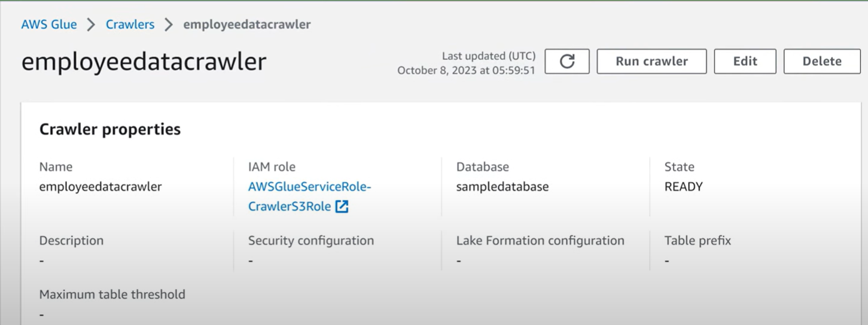Click the Crawler properties heading

[x=110, y=129]
